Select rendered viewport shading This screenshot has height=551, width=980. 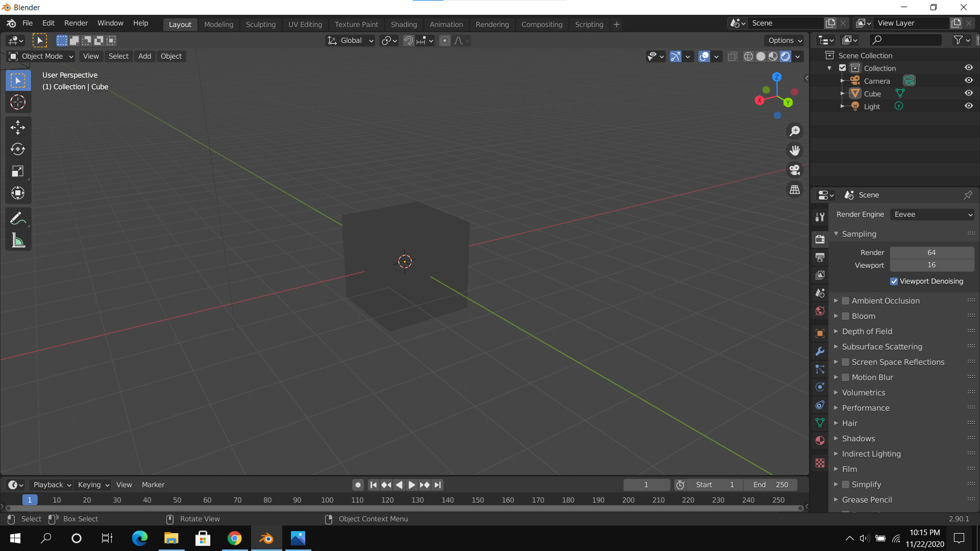[786, 57]
